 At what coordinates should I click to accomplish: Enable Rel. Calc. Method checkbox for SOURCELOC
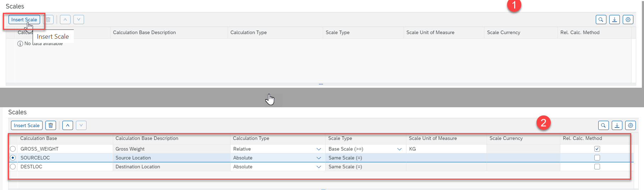click(x=597, y=158)
